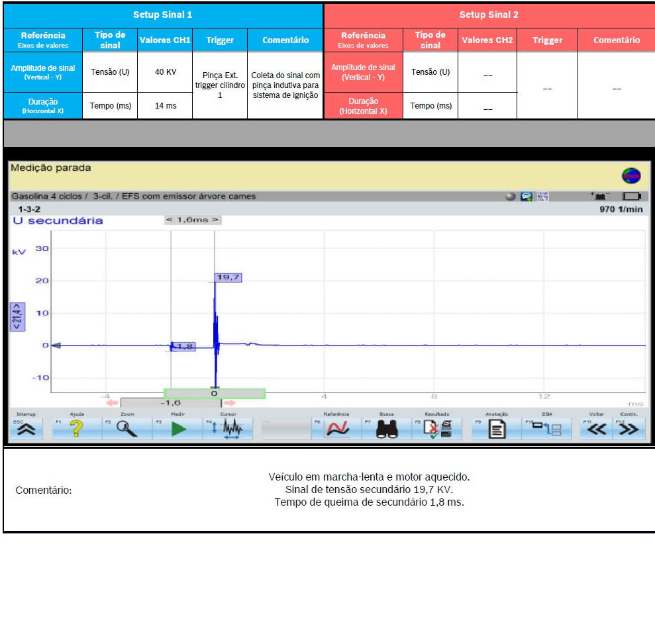The width and height of the screenshot is (655, 644).
Task: Activate the Cursor waveform tool
Action: pos(229,430)
